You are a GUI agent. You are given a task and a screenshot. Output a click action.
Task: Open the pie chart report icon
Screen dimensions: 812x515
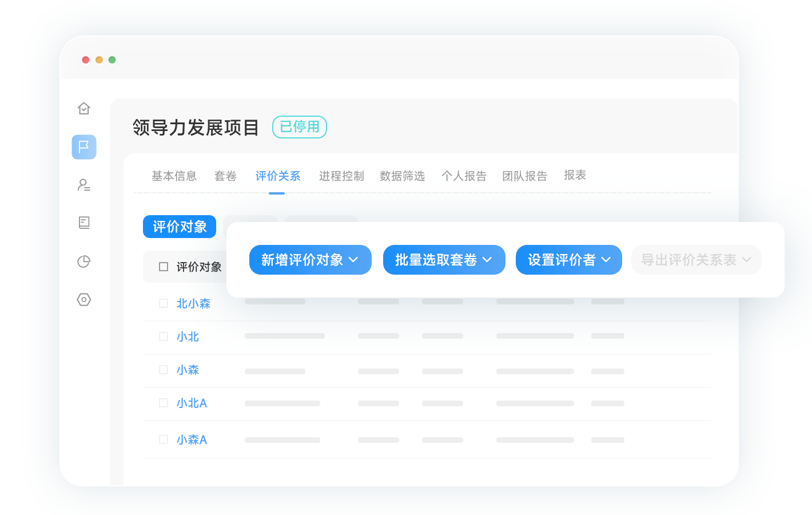84,262
